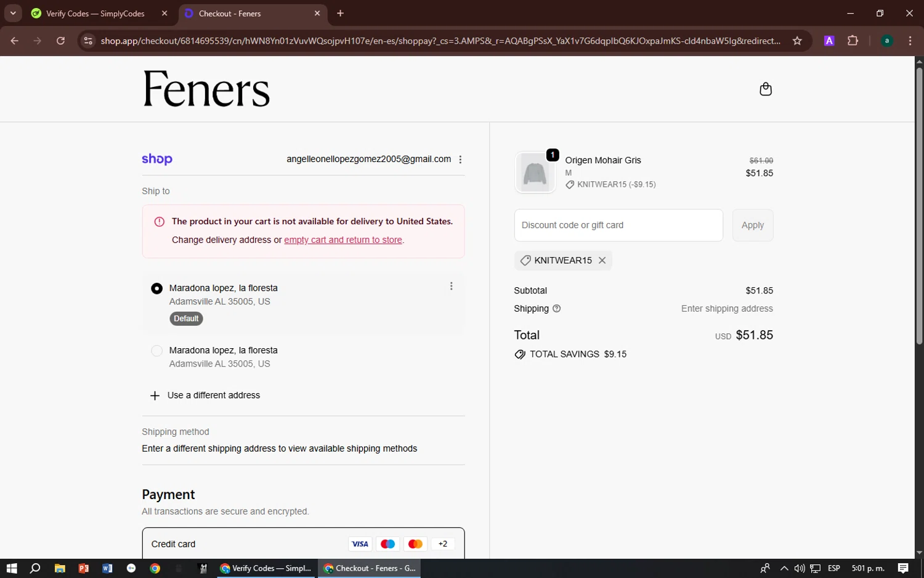
Task: Open the Chrome profile avatar
Action: coord(887,41)
